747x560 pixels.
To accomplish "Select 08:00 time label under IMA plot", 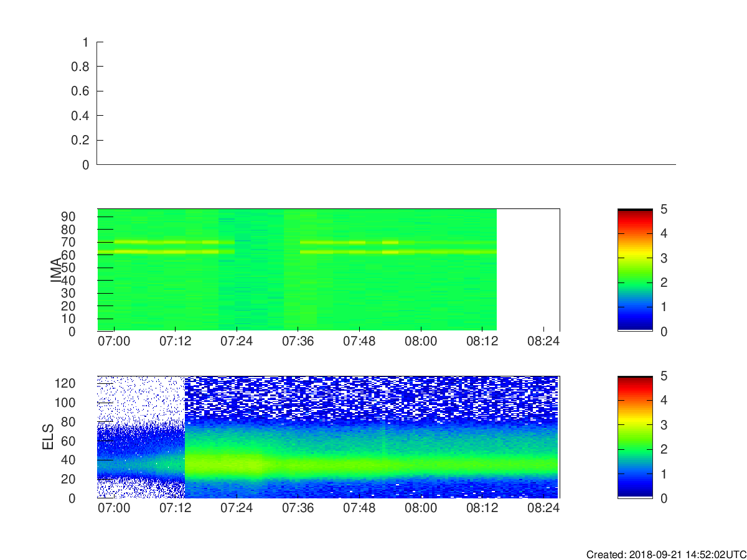I will click(x=421, y=342).
